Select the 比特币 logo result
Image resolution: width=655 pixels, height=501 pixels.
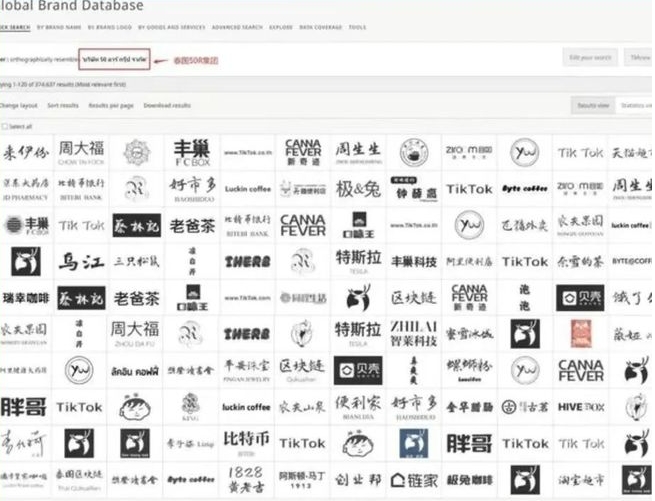tap(246, 443)
